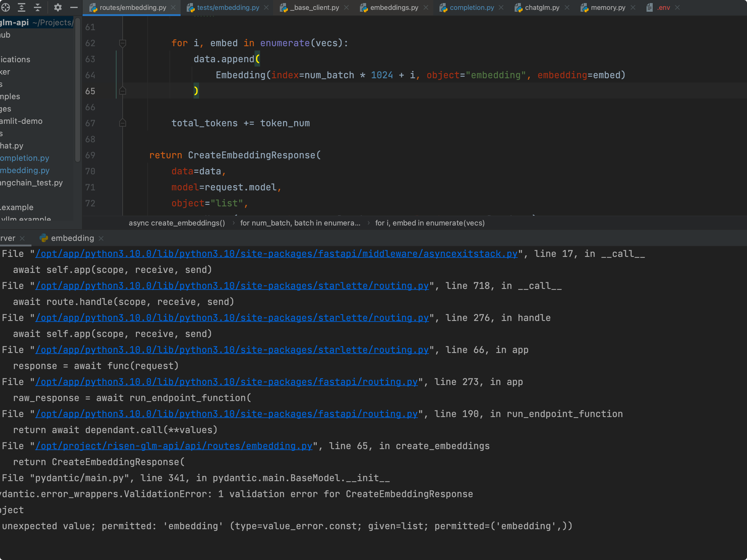Viewport: 747px width, 560px height.
Task: Click the Python icon on the embedding console tab
Action: point(43,238)
